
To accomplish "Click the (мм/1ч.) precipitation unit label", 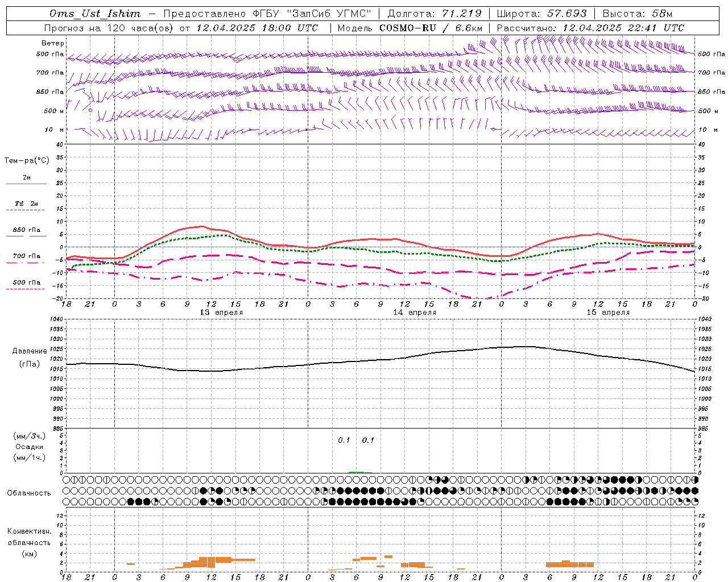I will [x=30, y=458].
